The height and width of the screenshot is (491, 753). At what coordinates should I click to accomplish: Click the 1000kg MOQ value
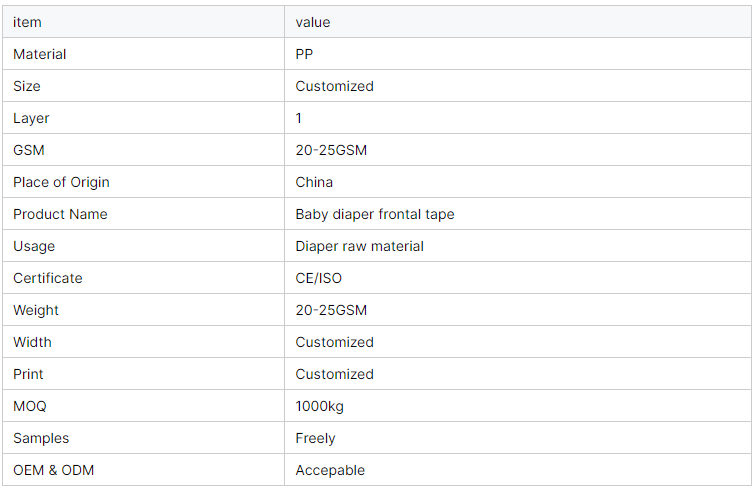pos(319,406)
